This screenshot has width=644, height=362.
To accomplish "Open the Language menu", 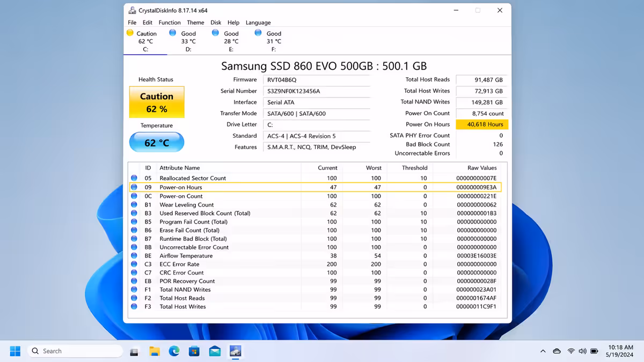I will click(x=258, y=23).
